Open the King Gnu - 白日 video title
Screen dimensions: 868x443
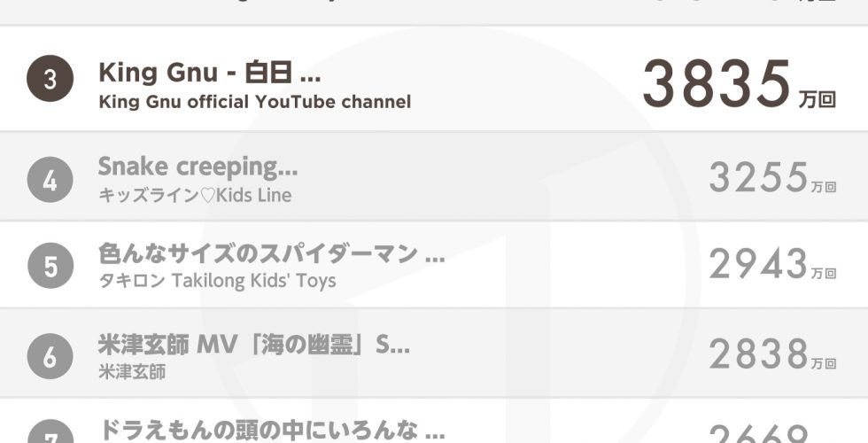(209, 73)
